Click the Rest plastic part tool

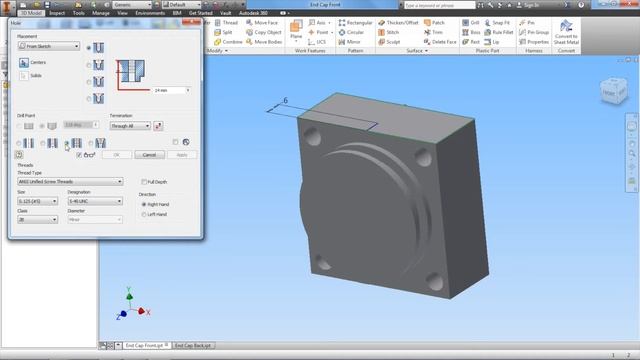tap(471, 42)
